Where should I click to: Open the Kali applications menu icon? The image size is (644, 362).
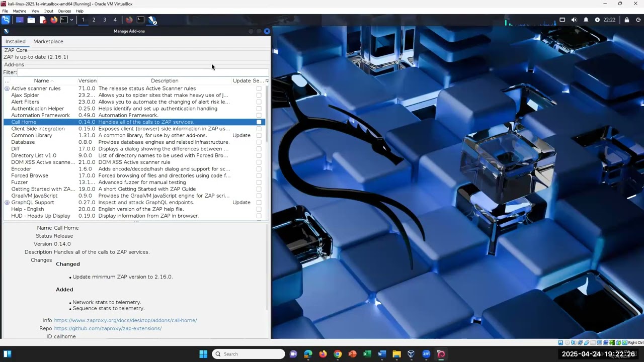tap(6, 20)
